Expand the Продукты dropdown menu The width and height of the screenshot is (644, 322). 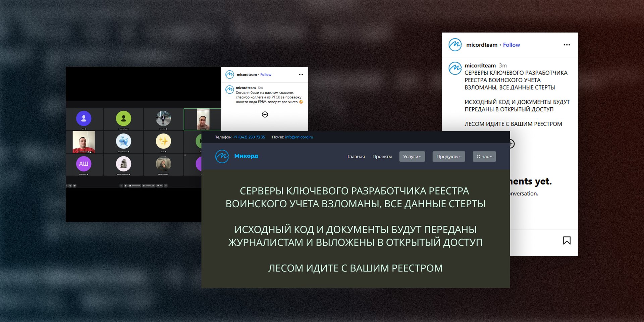[448, 156]
